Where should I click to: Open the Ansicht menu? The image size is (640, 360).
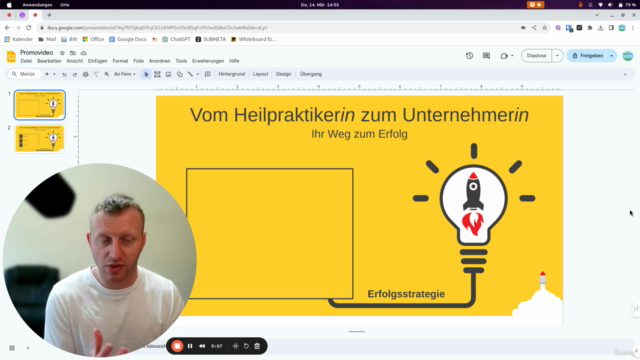coord(75,61)
